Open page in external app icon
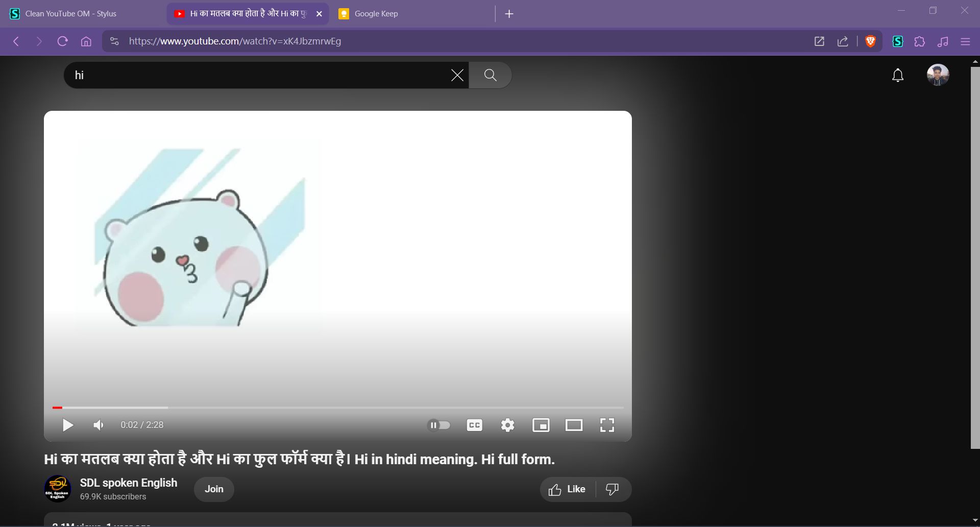Viewport: 980px width, 527px height. [x=819, y=41]
